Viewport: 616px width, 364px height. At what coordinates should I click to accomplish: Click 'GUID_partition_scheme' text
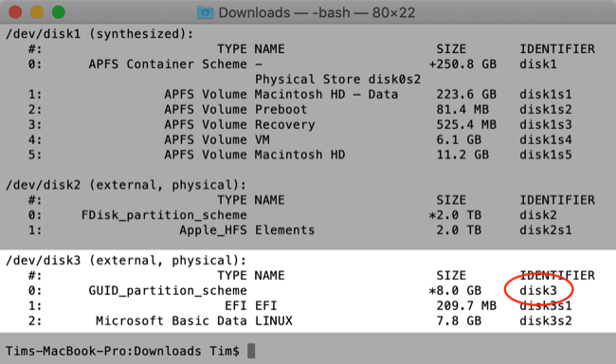coord(168,291)
